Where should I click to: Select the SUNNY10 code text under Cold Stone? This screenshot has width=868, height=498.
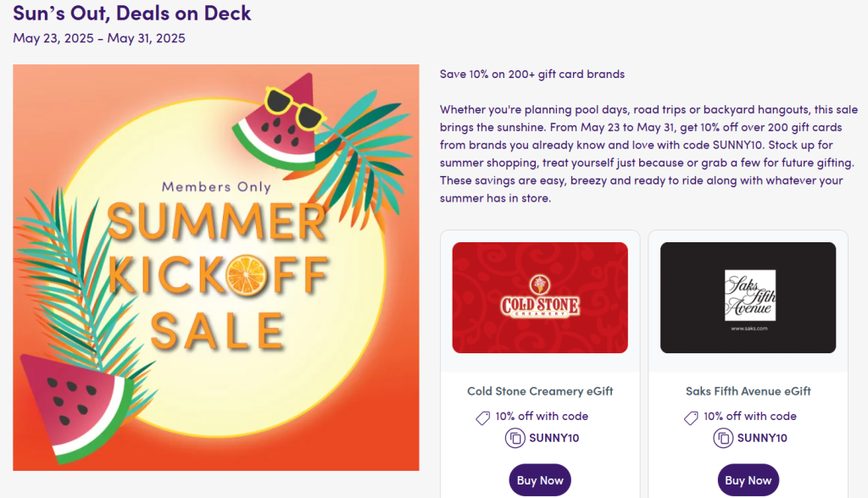554,438
